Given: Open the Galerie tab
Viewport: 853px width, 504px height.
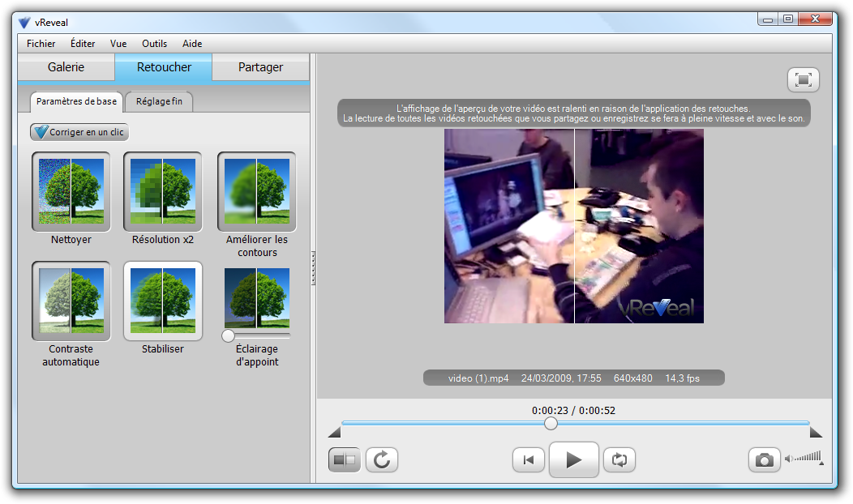Looking at the screenshot, I should pyautogui.click(x=66, y=67).
